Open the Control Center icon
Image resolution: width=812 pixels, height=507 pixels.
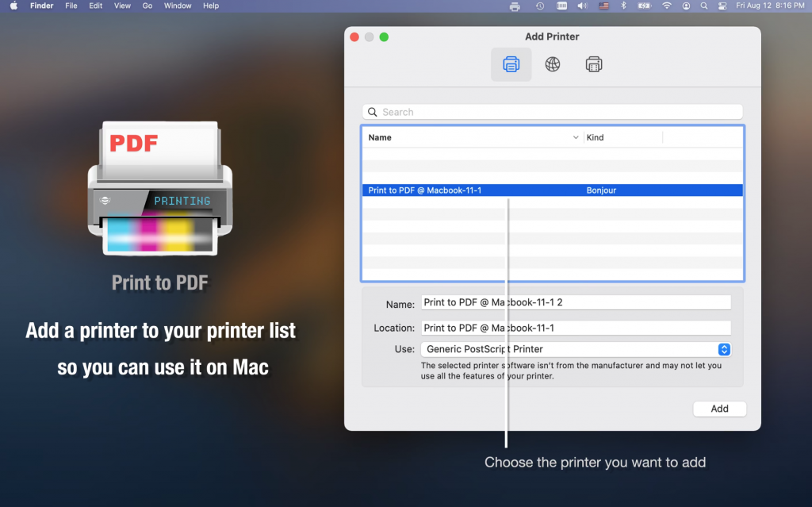(722, 6)
